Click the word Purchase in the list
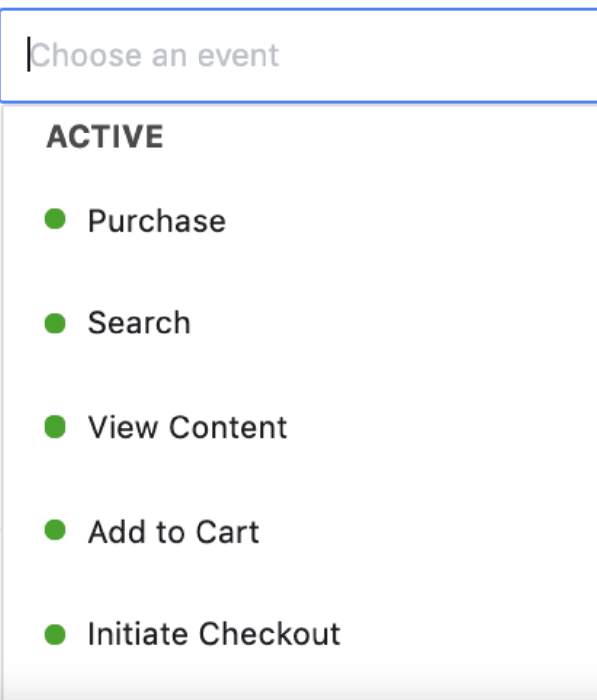Viewport: 597px width, 700px height. 157,221
